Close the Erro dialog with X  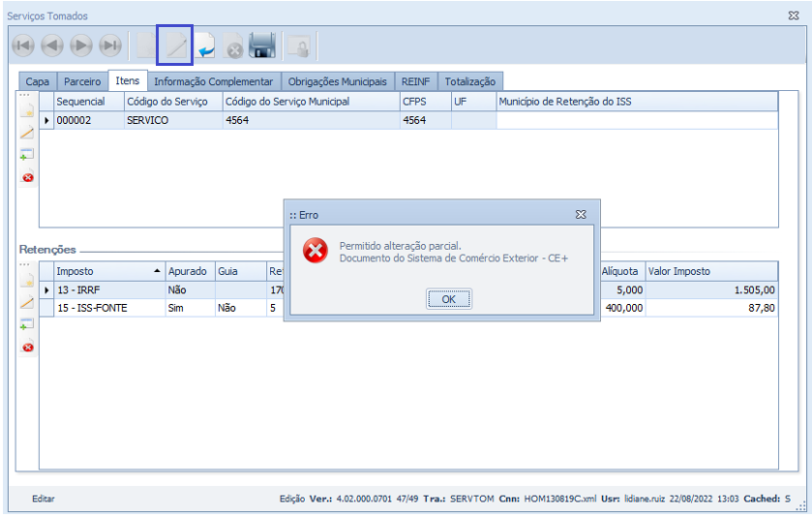coord(581,214)
